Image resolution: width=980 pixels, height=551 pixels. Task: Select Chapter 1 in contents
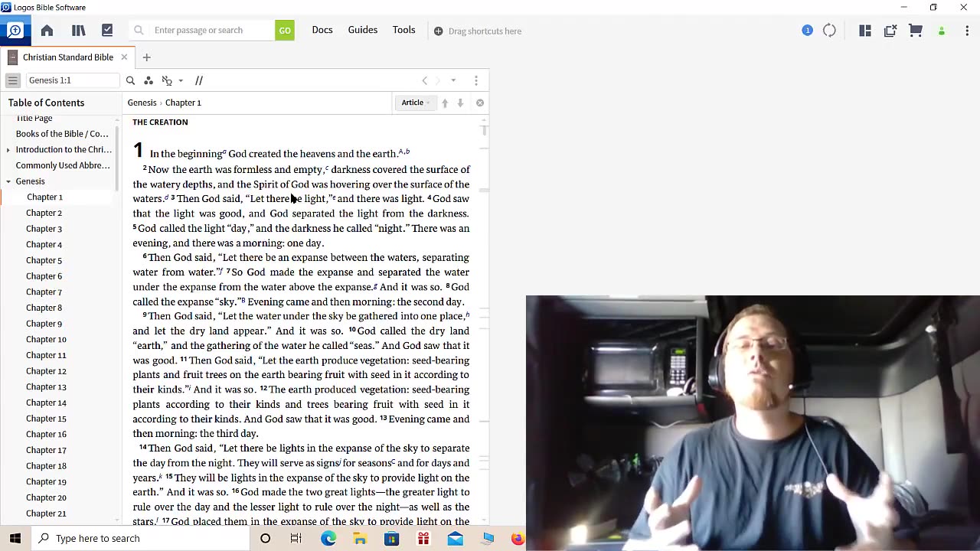tap(44, 197)
